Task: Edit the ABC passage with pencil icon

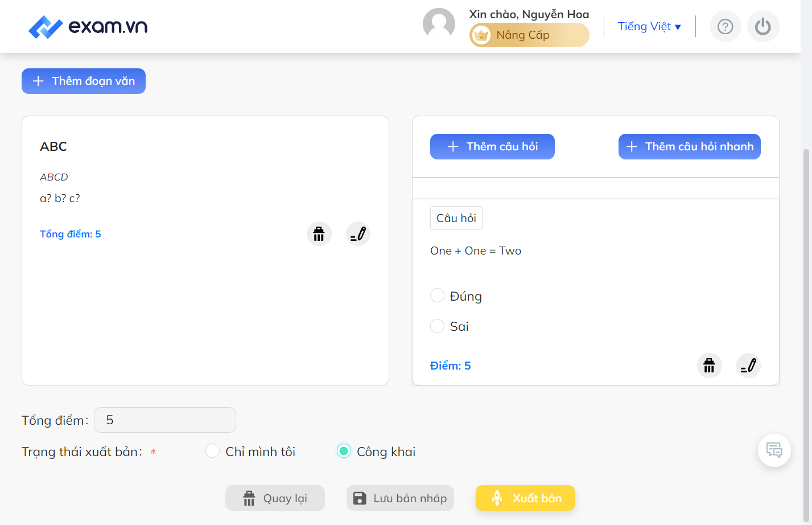Action: 358,233
